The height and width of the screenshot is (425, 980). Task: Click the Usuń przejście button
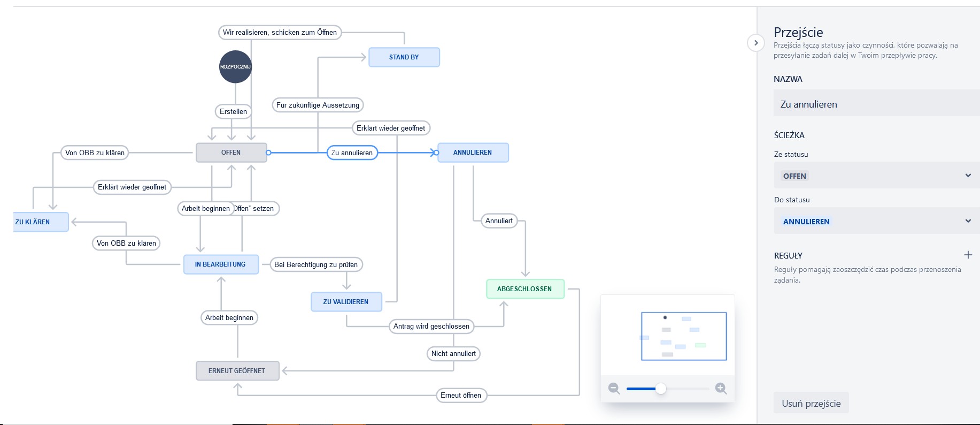[x=811, y=403]
